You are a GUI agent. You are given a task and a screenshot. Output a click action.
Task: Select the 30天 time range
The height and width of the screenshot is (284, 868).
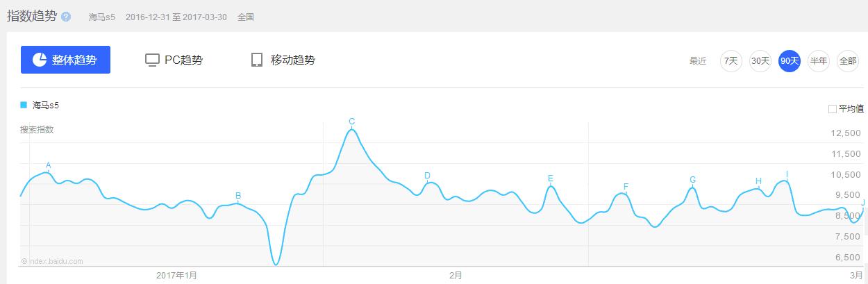click(x=760, y=61)
